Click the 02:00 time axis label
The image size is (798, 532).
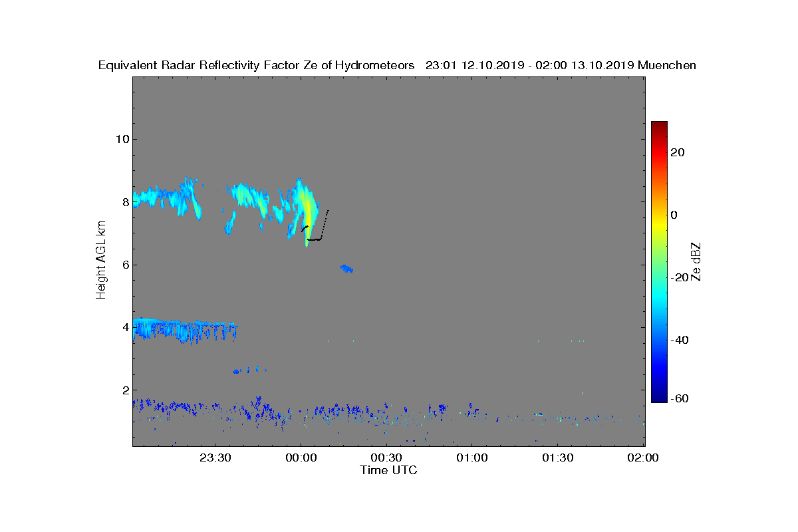pos(644,458)
